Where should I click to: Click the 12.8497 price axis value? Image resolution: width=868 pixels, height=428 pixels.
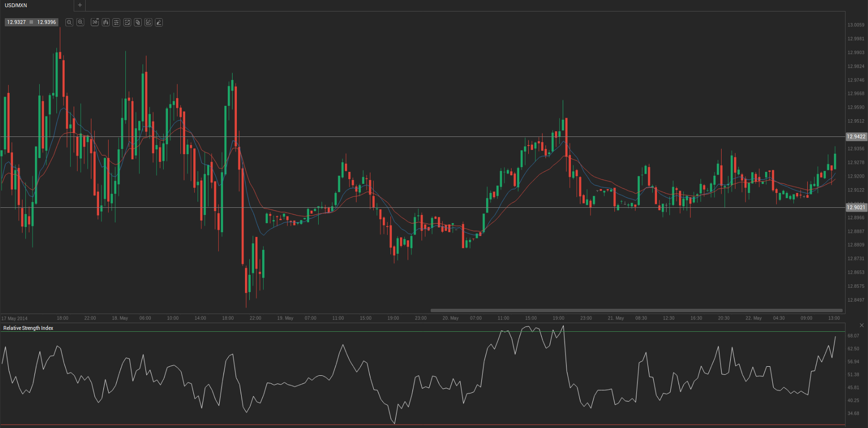(856, 300)
